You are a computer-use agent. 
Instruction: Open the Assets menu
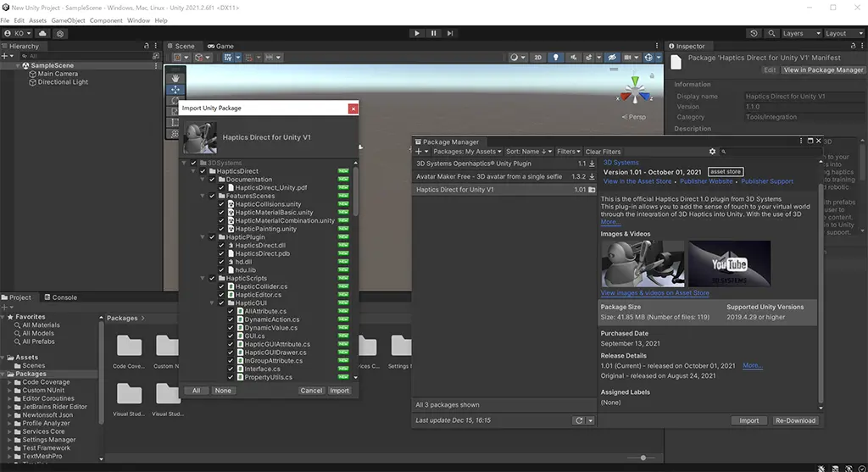point(37,20)
